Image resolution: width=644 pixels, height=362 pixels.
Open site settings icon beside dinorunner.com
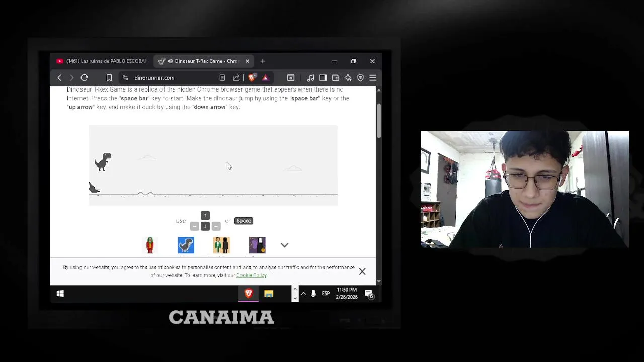125,78
